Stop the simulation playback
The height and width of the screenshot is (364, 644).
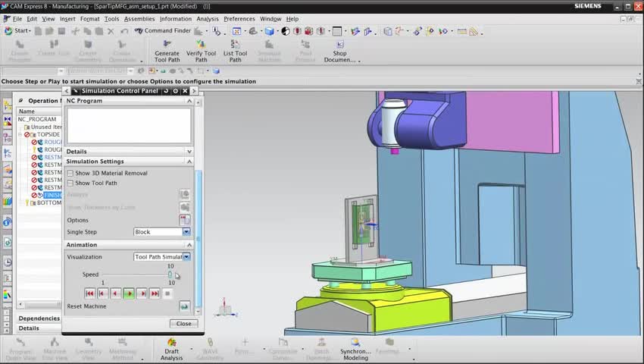click(167, 293)
